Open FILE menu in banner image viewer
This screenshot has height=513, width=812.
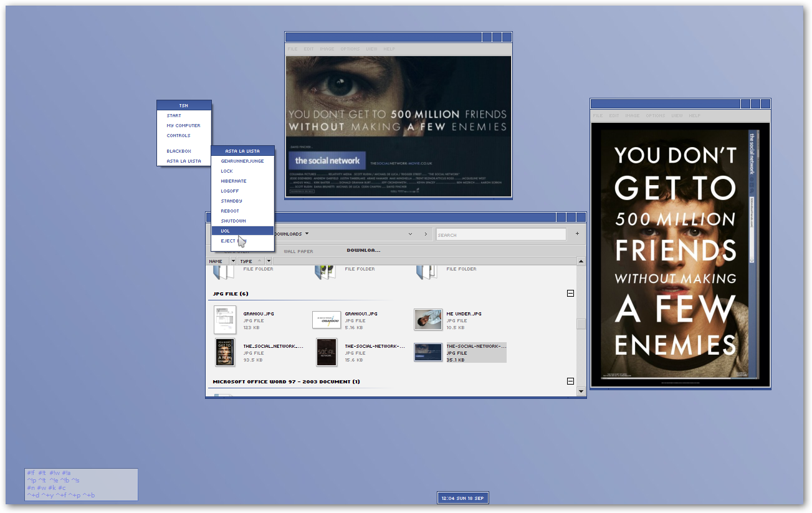(292, 49)
